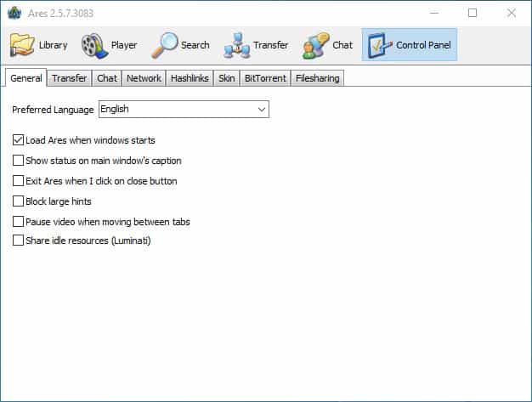Image resolution: width=532 pixels, height=402 pixels.
Task: Click the Preferred Language label
Action: 53,110
